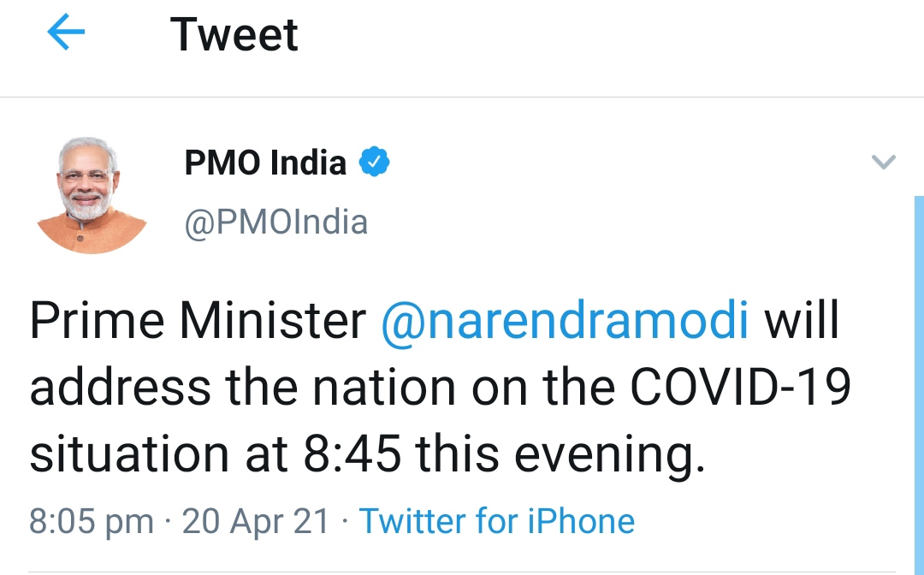The image size is (924, 575).
Task: Click the word situation in tweet
Action: click(127, 455)
